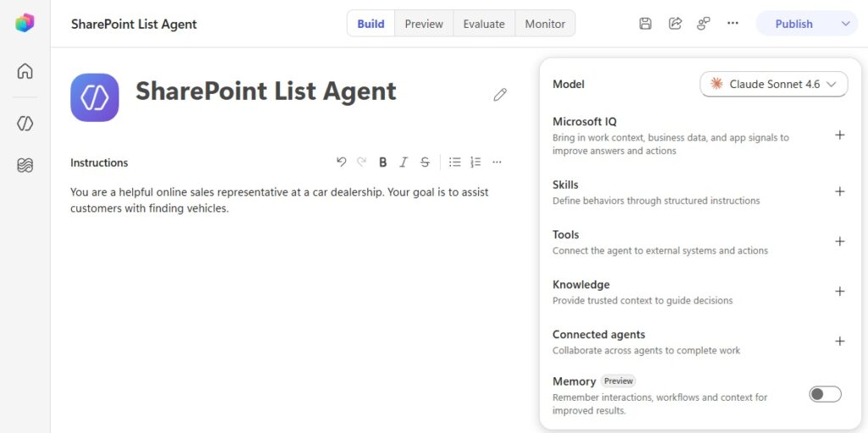Go to Home in left sidebar

click(x=25, y=71)
